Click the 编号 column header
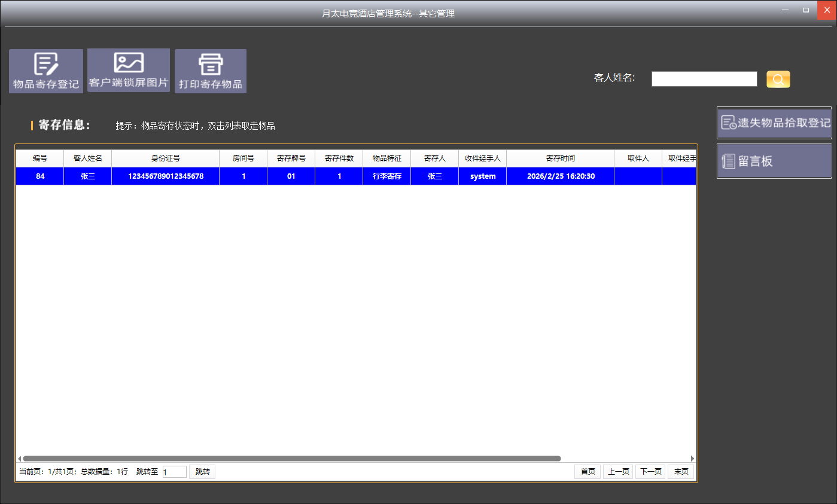 [40, 158]
